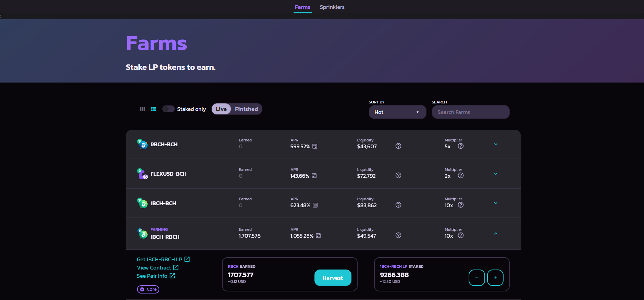Toggle the Staked only switch
This screenshot has height=300, width=644.
click(168, 109)
